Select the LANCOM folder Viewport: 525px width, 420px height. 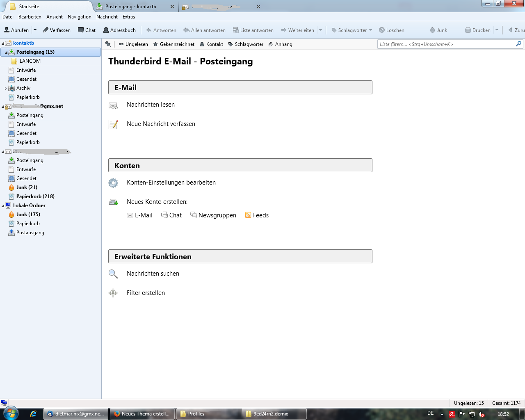click(x=30, y=61)
